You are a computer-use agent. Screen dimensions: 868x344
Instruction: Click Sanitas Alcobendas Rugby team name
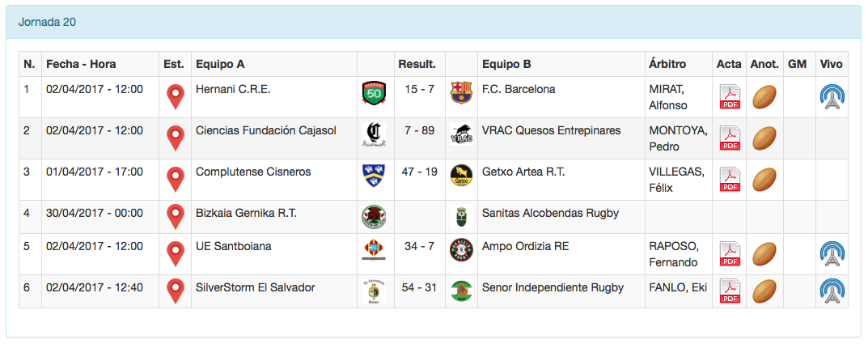point(550,214)
